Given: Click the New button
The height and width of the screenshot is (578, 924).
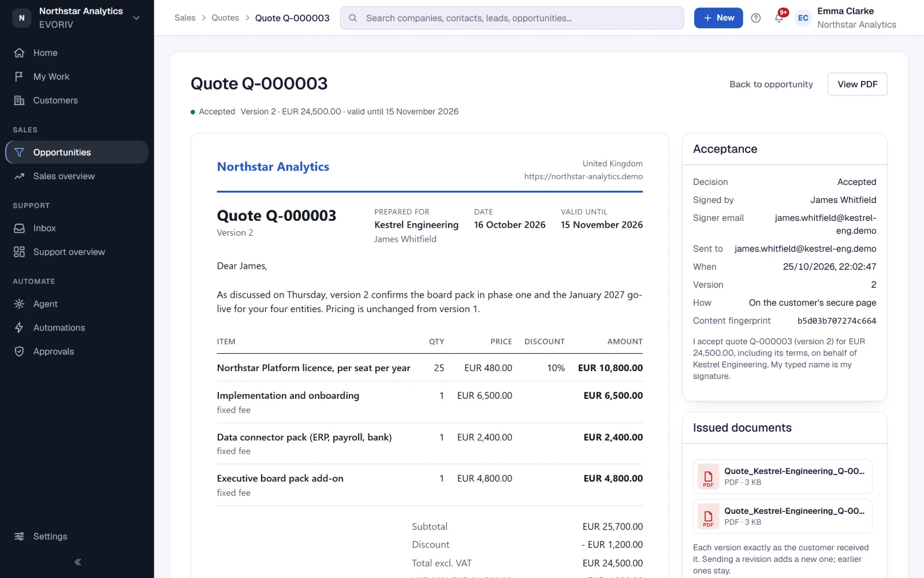Looking at the screenshot, I should (x=718, y=18).
